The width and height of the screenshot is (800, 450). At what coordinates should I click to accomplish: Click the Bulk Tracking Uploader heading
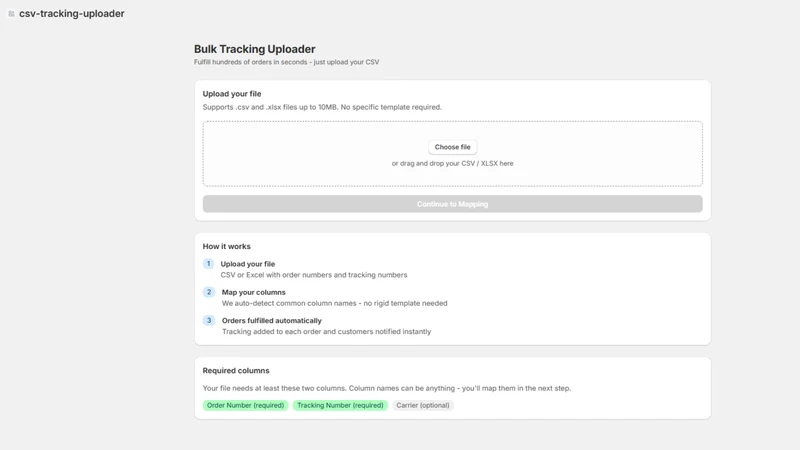pyautogui.click(x=255, y=49)
